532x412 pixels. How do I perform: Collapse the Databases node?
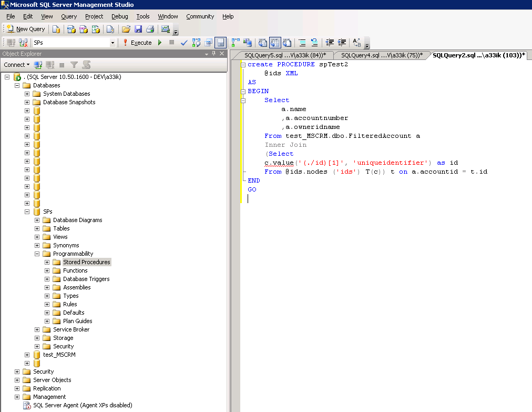pos(17,86)
